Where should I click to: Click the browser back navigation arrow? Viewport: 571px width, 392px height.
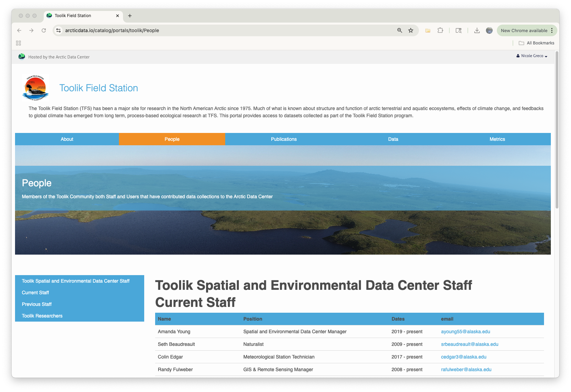(19, 30)
